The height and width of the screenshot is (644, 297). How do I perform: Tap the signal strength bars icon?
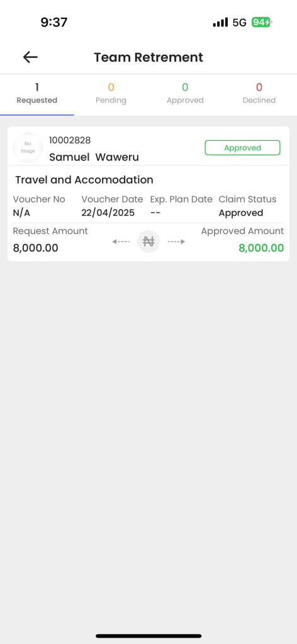click(x=220, y=22)
